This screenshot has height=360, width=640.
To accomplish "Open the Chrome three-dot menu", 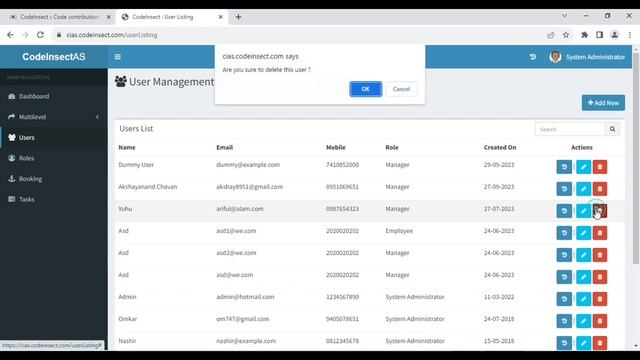I will (630, 35).
